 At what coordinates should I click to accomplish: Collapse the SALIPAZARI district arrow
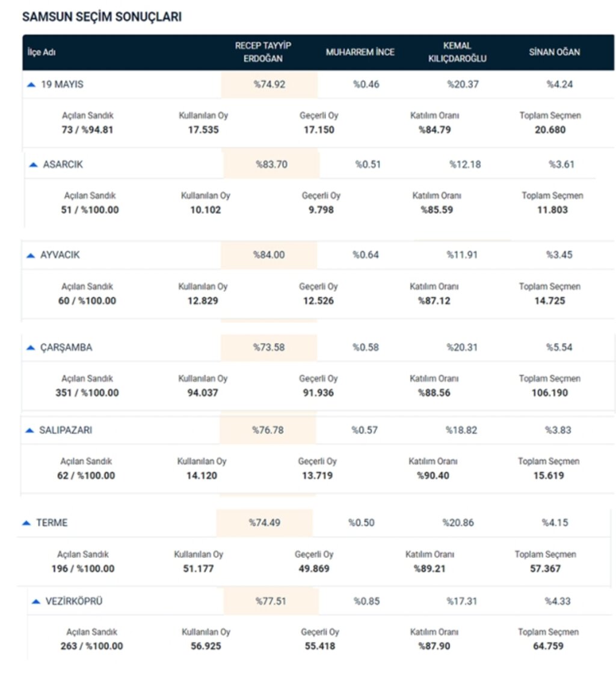(29, 430)
